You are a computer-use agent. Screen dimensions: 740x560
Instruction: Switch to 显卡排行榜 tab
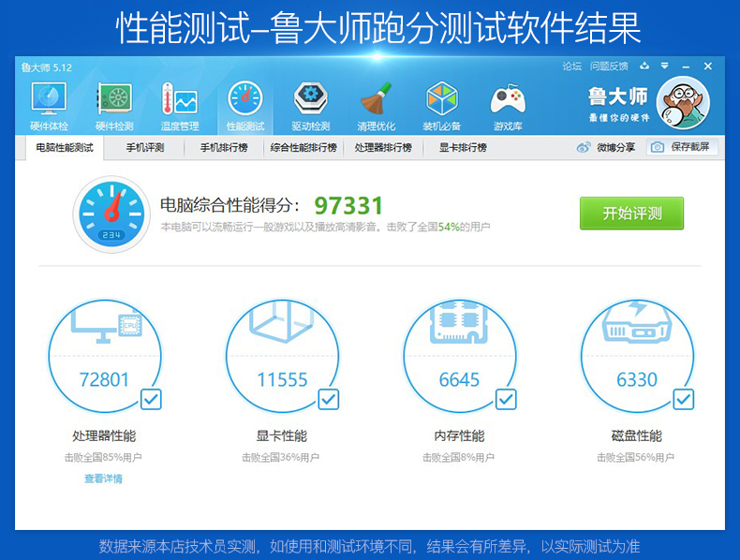pyautogui.click(x=463, y=148)
